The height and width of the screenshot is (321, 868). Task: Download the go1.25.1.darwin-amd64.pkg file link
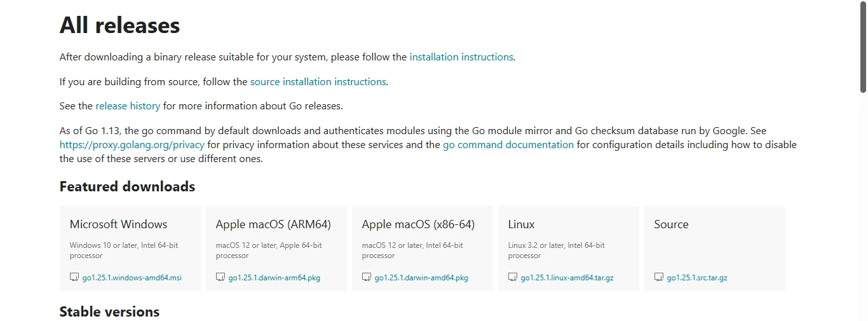[421, 278]
